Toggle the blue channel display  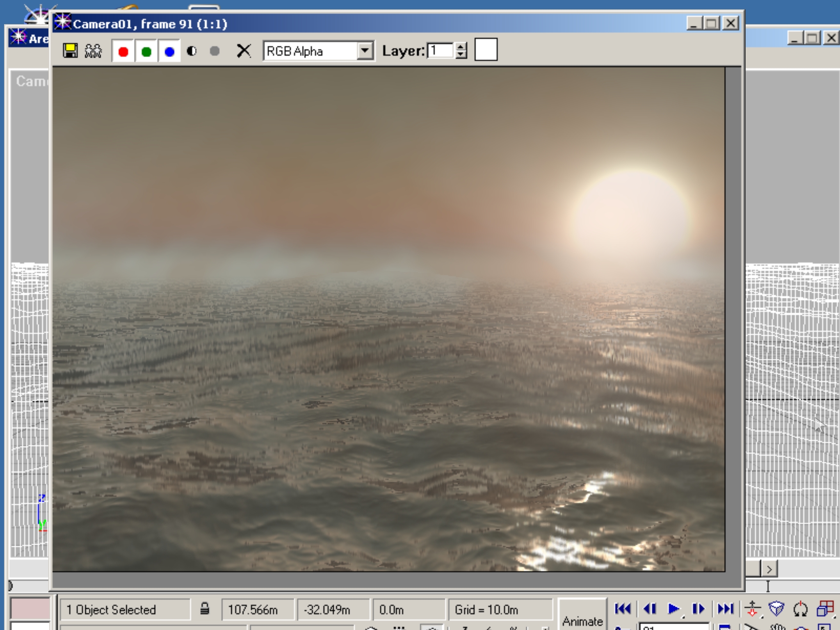(x=169, y=52)
